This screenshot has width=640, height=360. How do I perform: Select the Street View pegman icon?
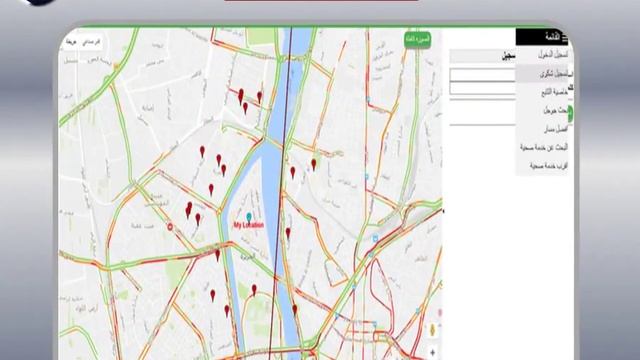pos(433,329)
